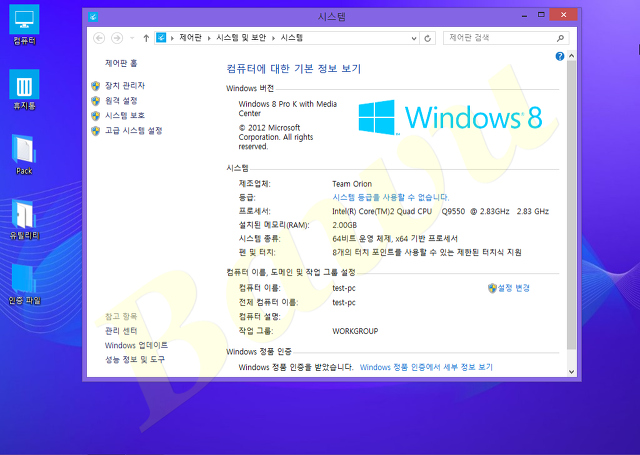Open 장치 관리자 link
The width and height of the screenshot is (640, 455).
(x=125, y=85)
